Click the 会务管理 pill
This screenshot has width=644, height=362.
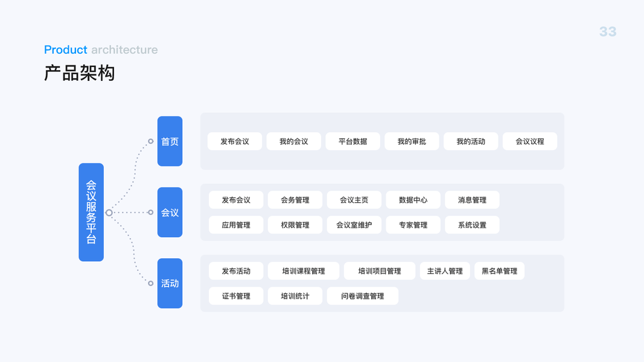(295, 200)
